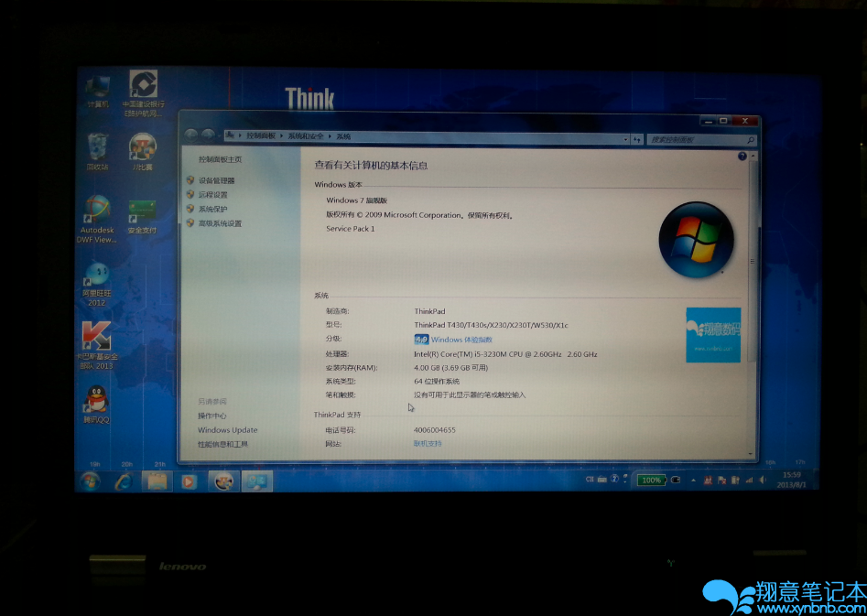Screen dimensions: 867x616
Task: Go to 系统和安全 breadcrumb segment
Action: 305,136
